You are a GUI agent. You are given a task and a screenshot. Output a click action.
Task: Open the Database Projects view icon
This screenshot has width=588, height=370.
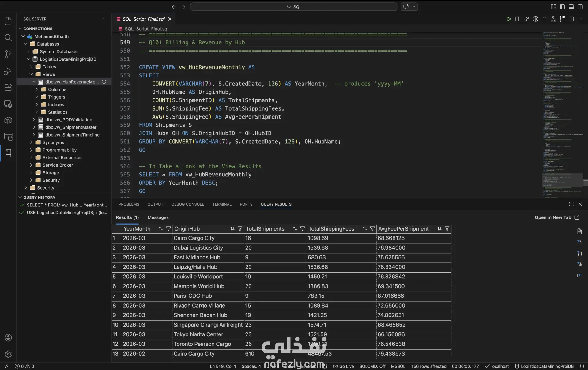(8, 137)
